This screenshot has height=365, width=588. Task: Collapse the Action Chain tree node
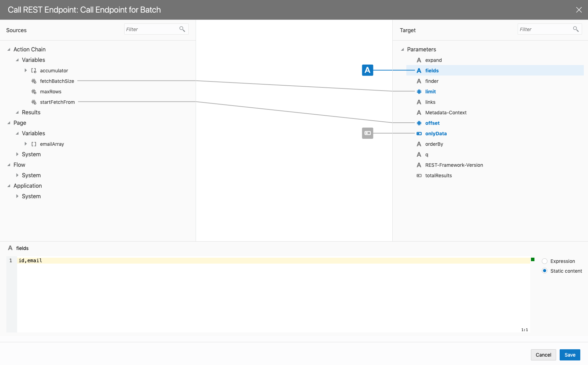point(9,50)
